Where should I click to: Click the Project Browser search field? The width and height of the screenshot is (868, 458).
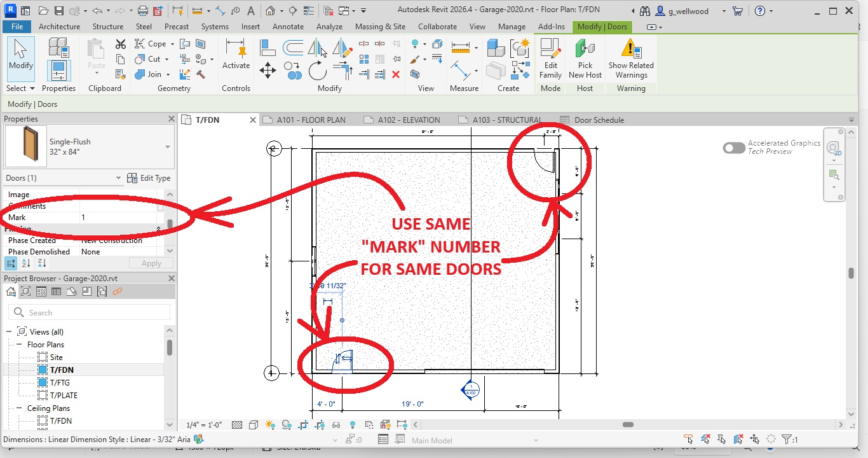[x=89, y=312]
